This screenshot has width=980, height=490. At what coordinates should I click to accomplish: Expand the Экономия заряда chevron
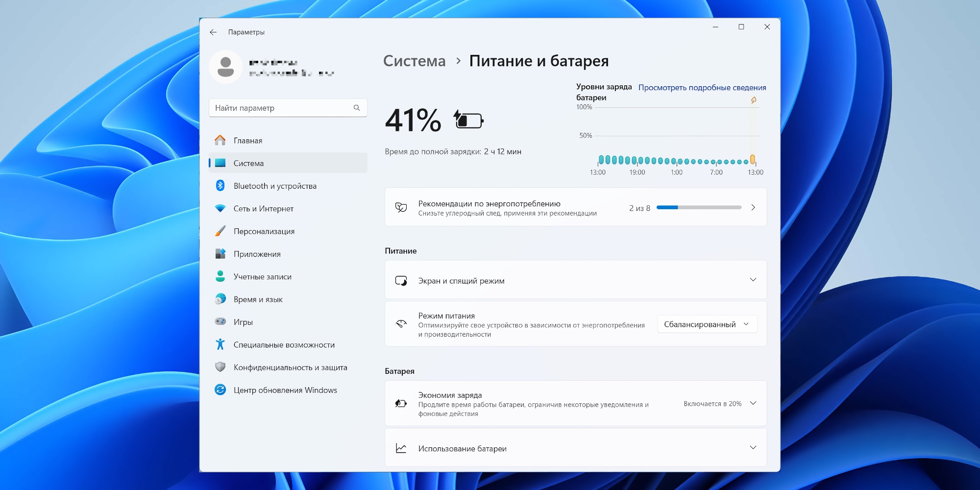pos(753,403)
